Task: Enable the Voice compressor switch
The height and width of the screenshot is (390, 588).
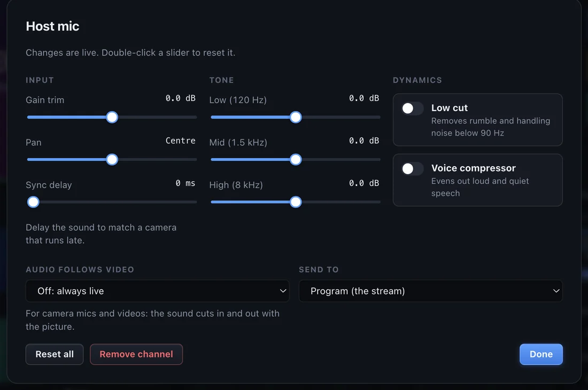Action: [413, 169]
